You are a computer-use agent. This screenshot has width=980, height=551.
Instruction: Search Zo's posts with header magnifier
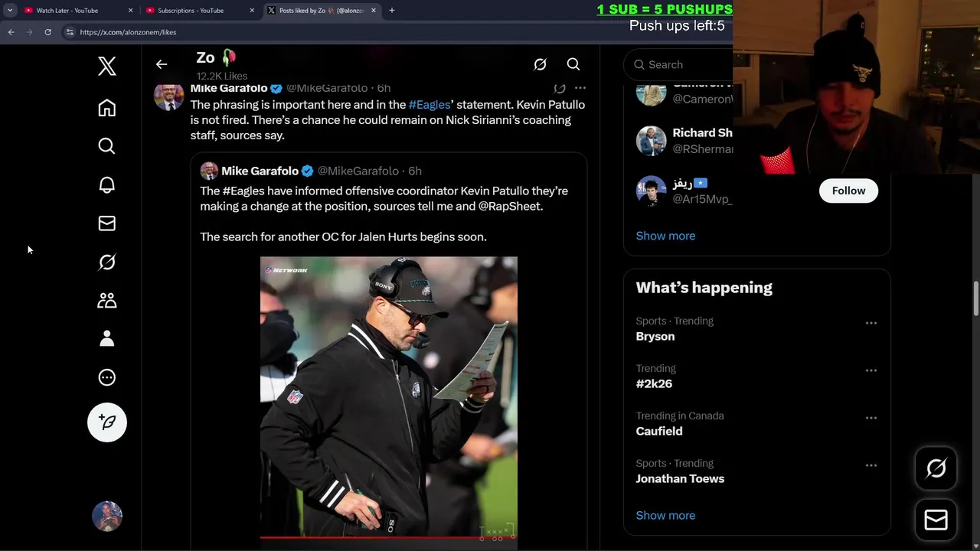(x=573, y=64)
